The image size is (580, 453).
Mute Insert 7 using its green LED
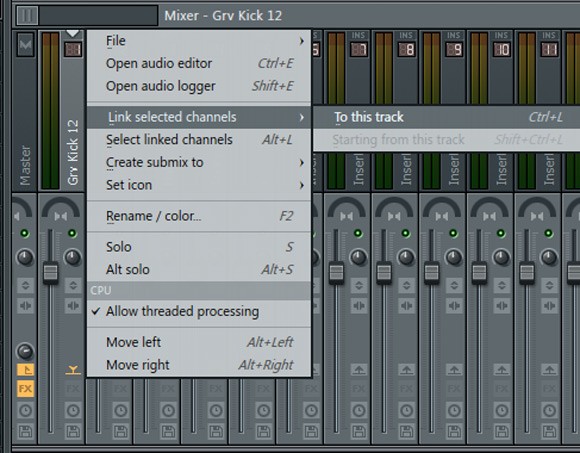click(x=358, y=233)
